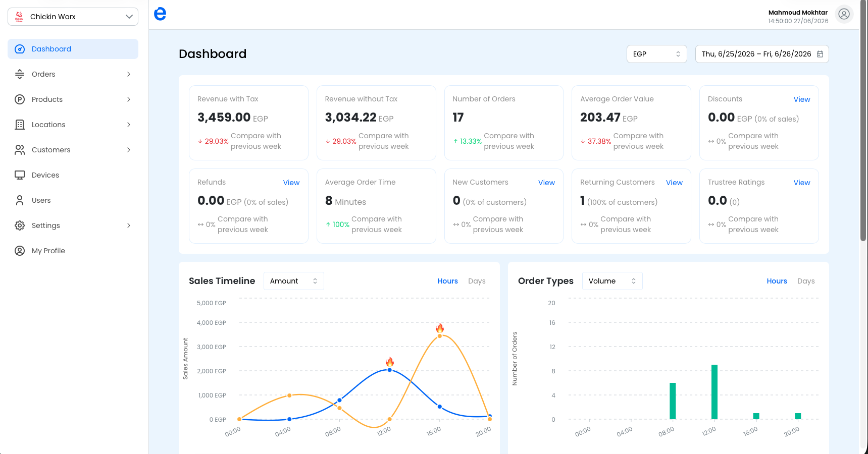This screenshot has height=454, width=868.
Task: Click the Settings gear icon
Action: tap(20, 225)
